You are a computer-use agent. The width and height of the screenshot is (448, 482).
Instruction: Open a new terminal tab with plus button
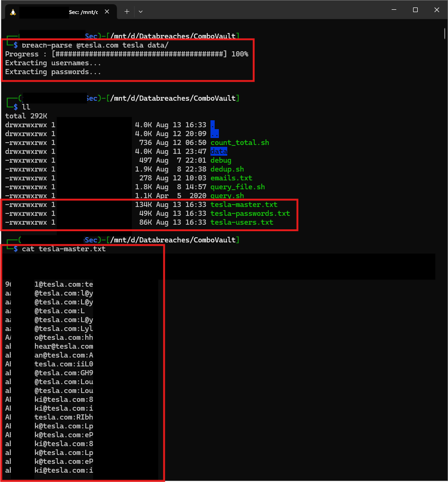coord(127,11)
